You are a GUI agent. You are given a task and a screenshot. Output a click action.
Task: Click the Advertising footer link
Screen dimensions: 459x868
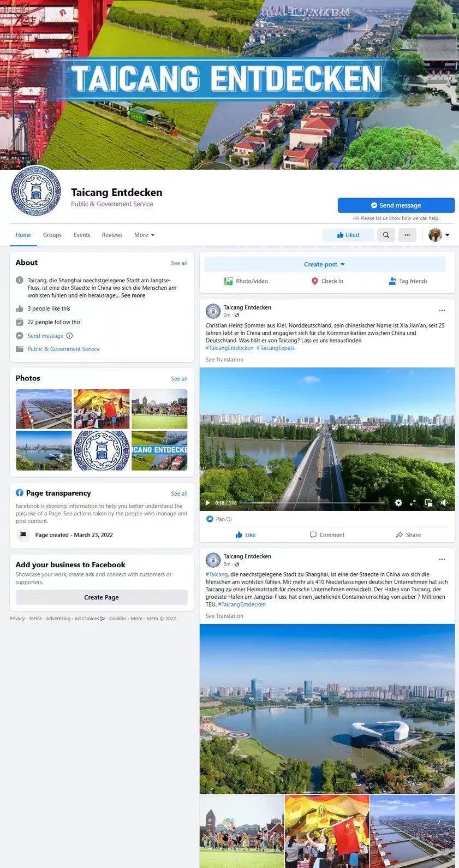(x=58, y=619)
